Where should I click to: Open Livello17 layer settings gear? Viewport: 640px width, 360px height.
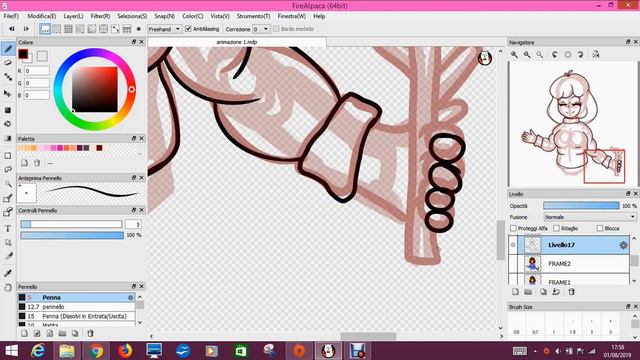click(x=623, y=245)
